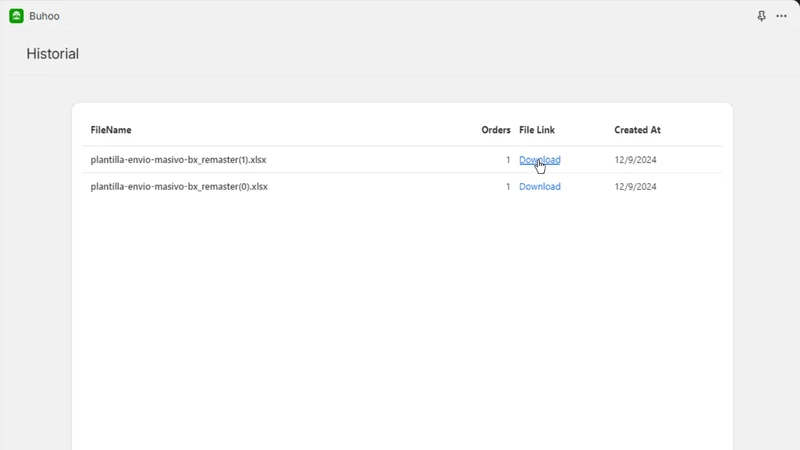The width and height of the screenshot is (800, 450).
Task: Click the created date of remaster(0).xlsx
Action: [x=635, y=187]
